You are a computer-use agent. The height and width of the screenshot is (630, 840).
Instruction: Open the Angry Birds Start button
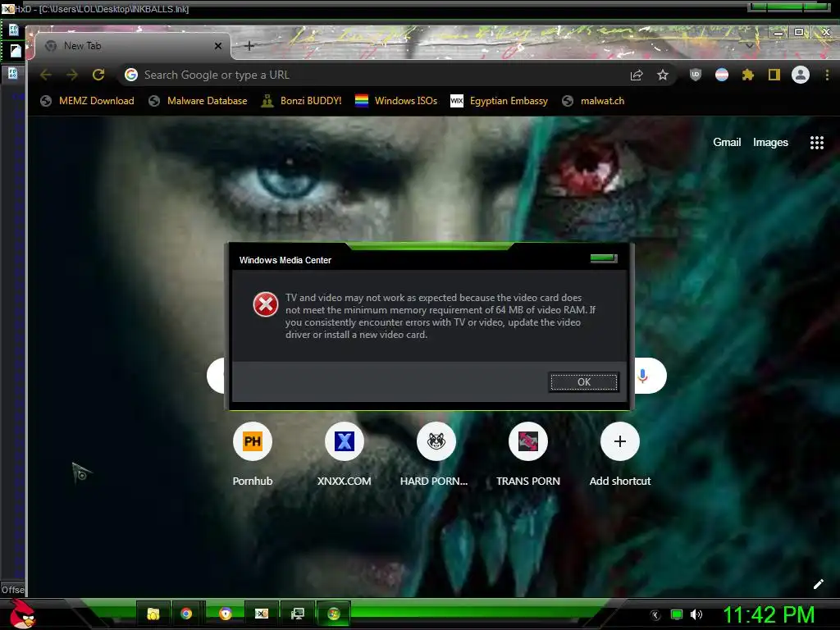(x=22, y=614)
